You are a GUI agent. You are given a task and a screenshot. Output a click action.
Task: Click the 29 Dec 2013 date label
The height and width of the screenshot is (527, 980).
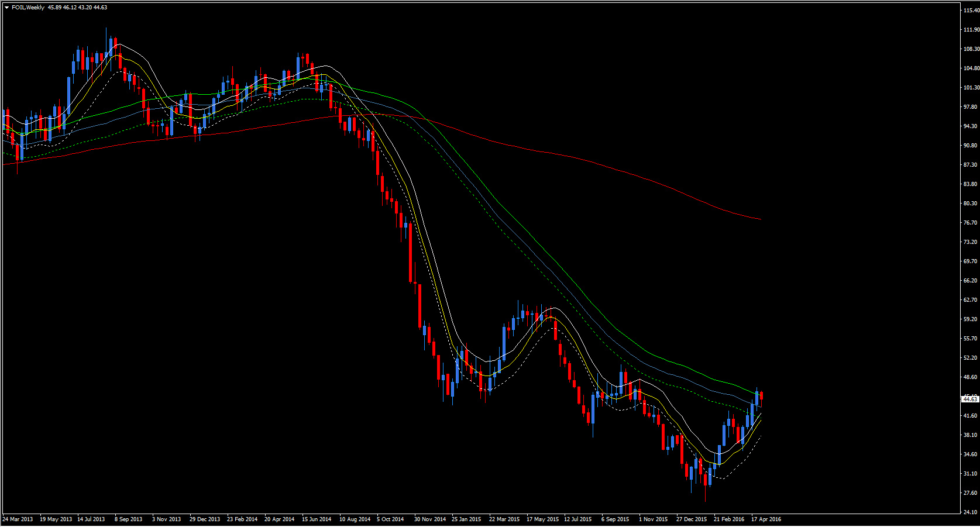(205, 519)
